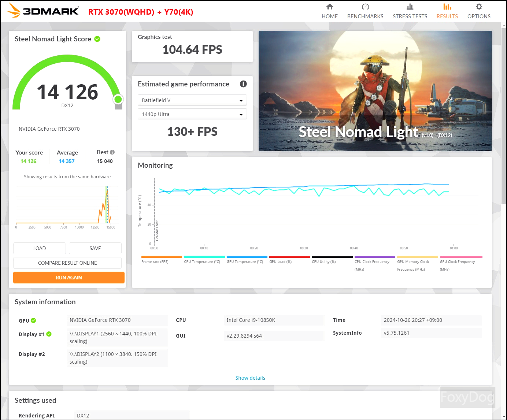Click SystemInfo version v5.75.1261
Image resolution: width=507 pixels, height=420 pixels.
pyautogui.click(x=432, y=333)
